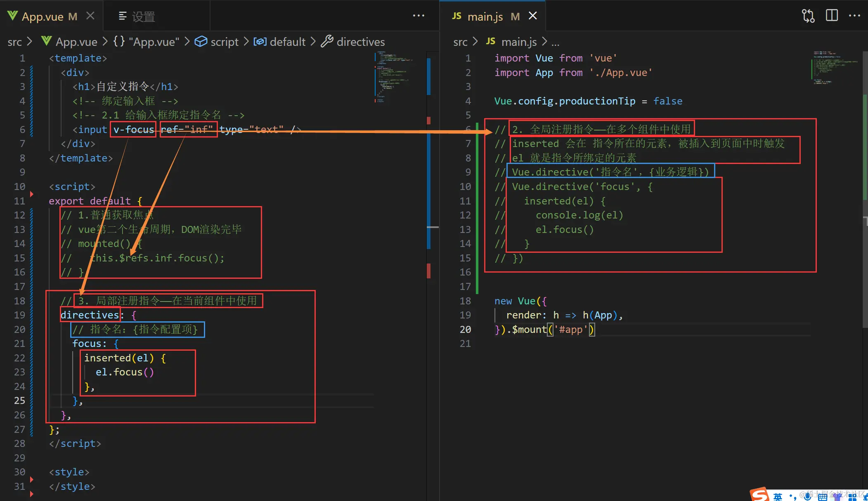Open Sogou soft keyboard icon
This screenshot has height=501, width=868.
[x=823, y=497]
